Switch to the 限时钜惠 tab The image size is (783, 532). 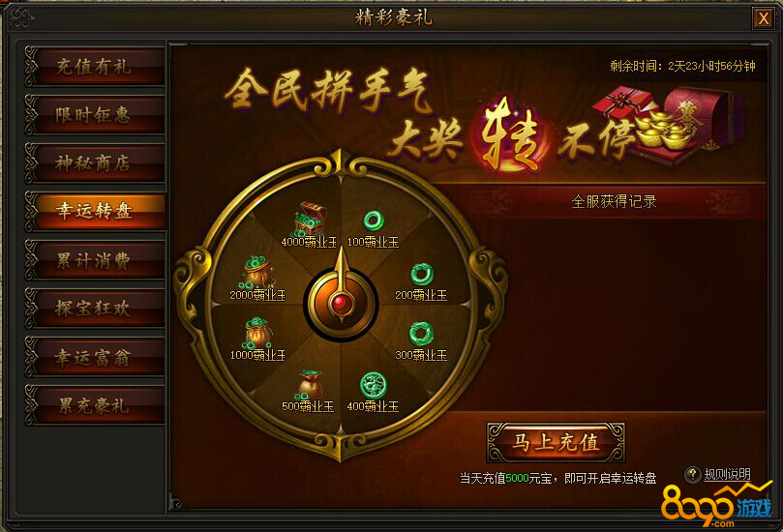coord(95,115)
